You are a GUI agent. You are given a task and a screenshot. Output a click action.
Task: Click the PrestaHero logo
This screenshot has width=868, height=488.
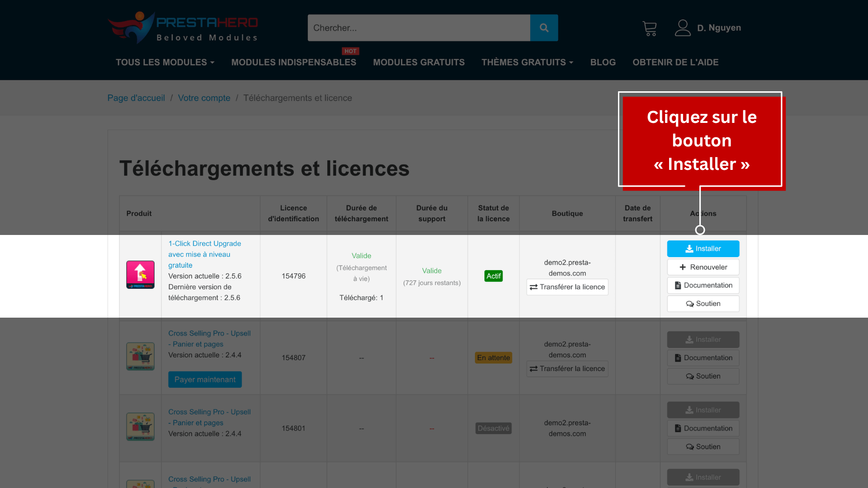(183, 28)
